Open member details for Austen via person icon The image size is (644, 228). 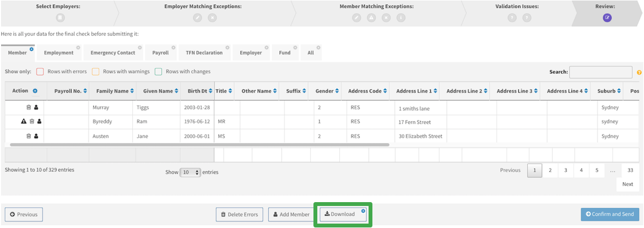[x=36, y=136]
